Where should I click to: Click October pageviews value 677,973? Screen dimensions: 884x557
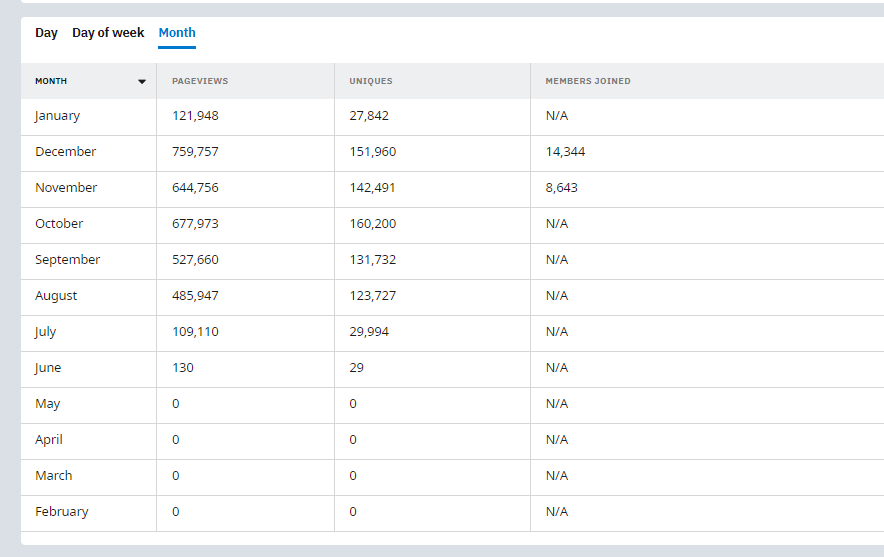195,224
